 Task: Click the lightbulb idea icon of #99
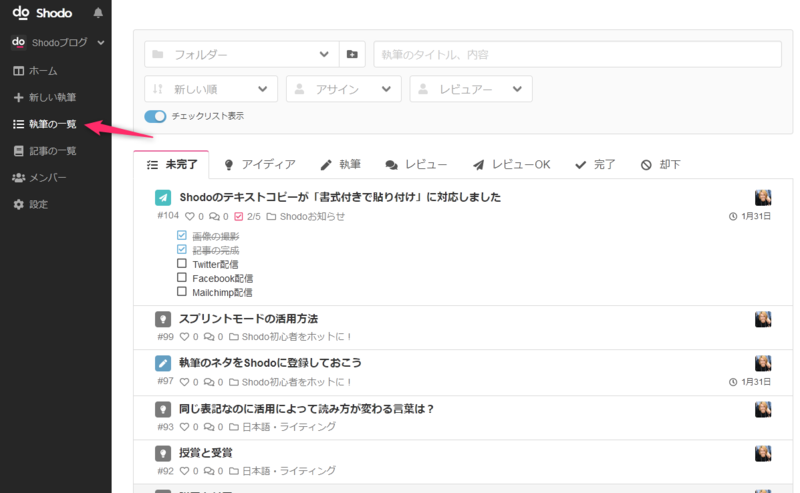163,319
